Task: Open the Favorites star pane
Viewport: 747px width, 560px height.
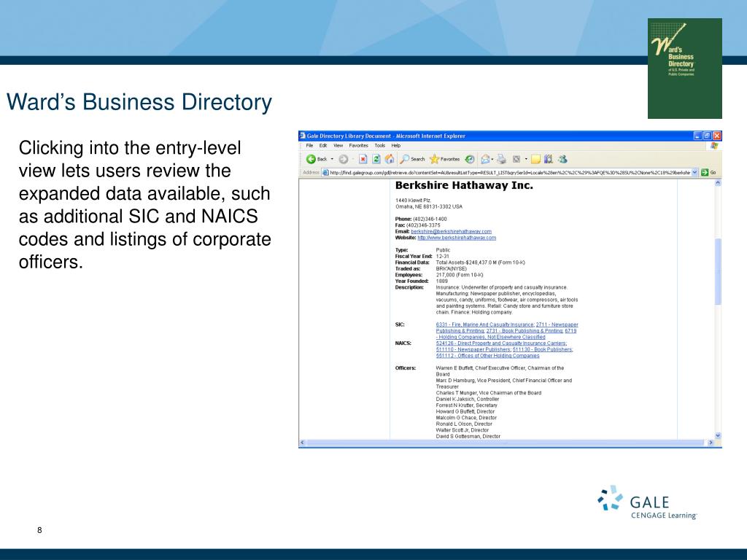Action: [x=444, y=159]
